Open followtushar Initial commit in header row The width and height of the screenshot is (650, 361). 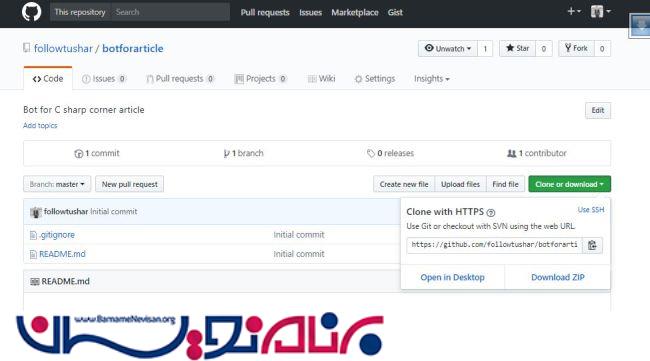tap(114, 211)
